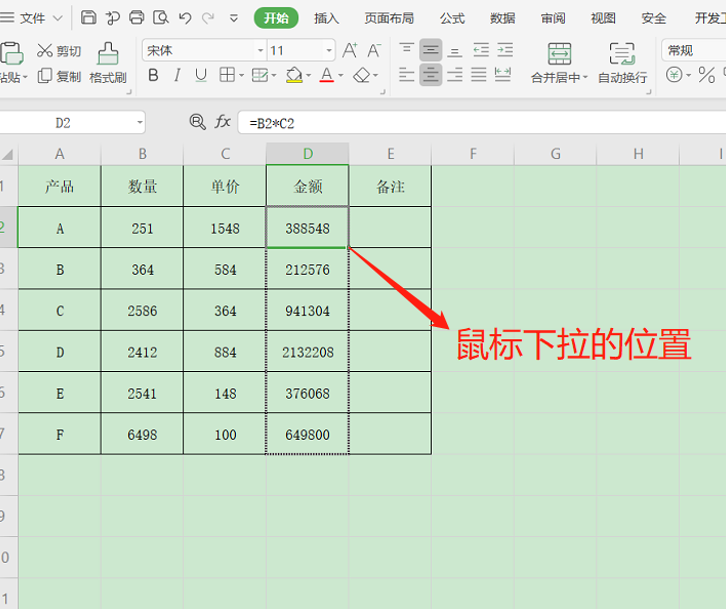Open the font size 11 dropdown
The width and height of the screenshot is (726, 609).
coord(329,50)
